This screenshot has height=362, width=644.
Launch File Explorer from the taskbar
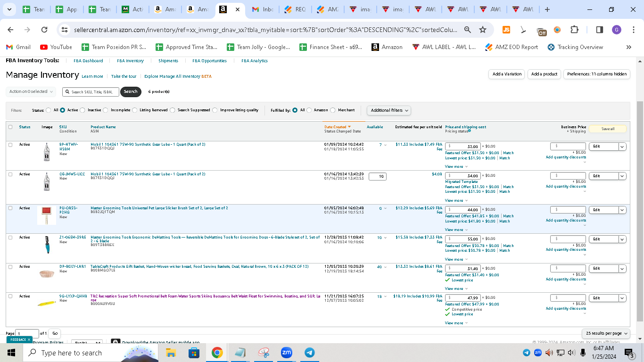tap(171, 353)
